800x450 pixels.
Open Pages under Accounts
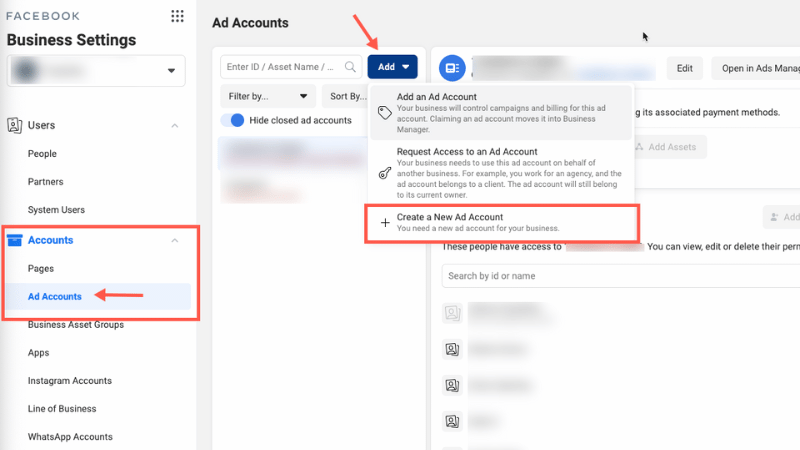[x=41, y=268]
